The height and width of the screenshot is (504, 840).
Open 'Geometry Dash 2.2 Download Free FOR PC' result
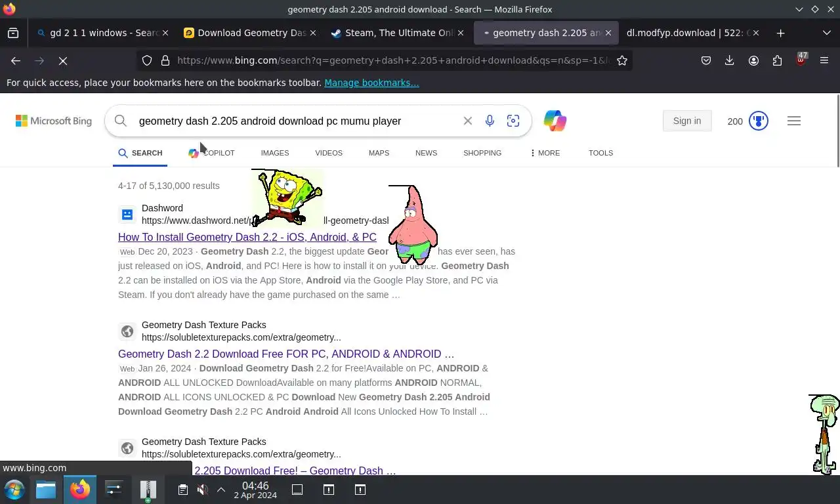coord(286,354)
